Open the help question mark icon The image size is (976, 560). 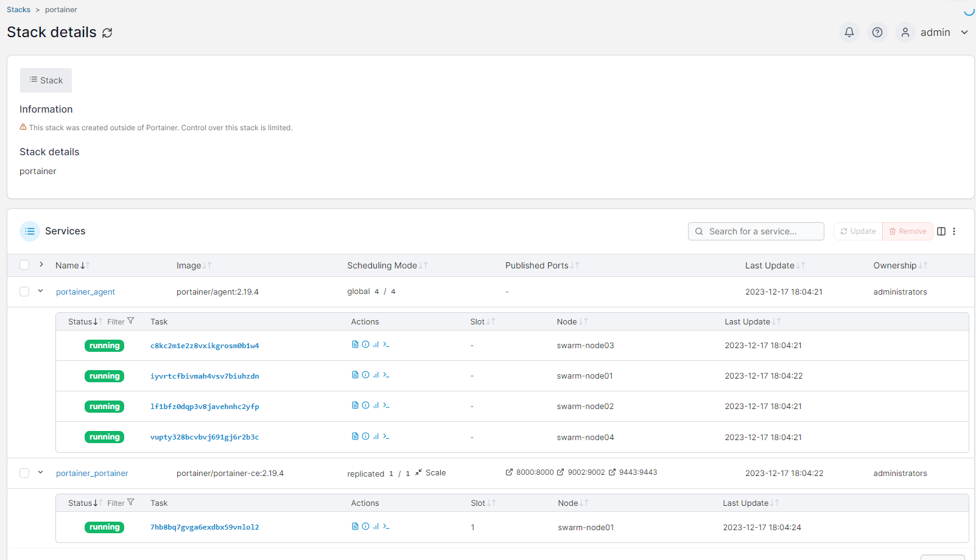click(x=877, y=32)
